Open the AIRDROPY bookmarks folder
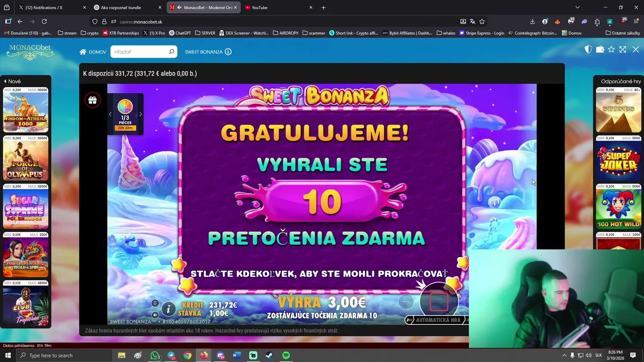 (x=286, y=33)
